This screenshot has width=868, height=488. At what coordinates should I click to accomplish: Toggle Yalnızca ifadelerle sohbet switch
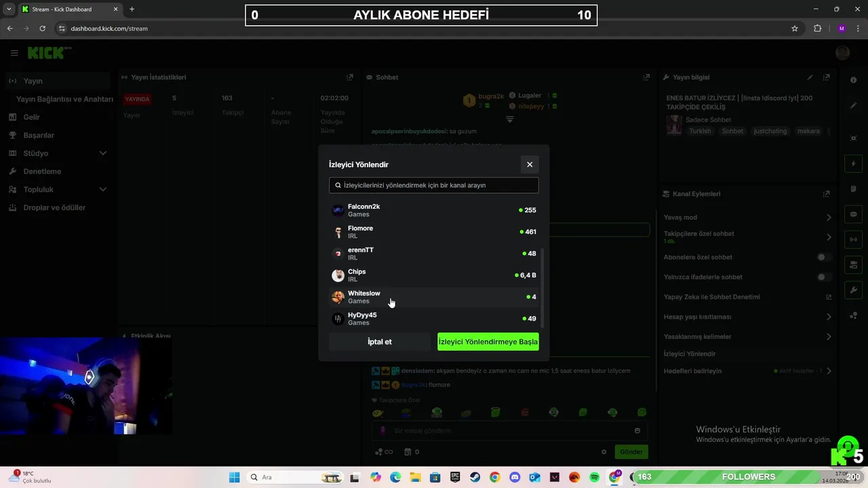[x=823, y=277]
